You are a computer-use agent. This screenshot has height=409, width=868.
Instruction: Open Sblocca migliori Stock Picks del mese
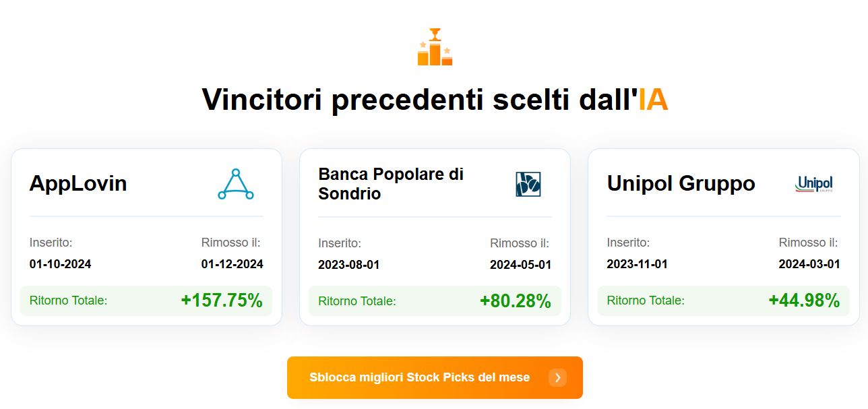435,377
